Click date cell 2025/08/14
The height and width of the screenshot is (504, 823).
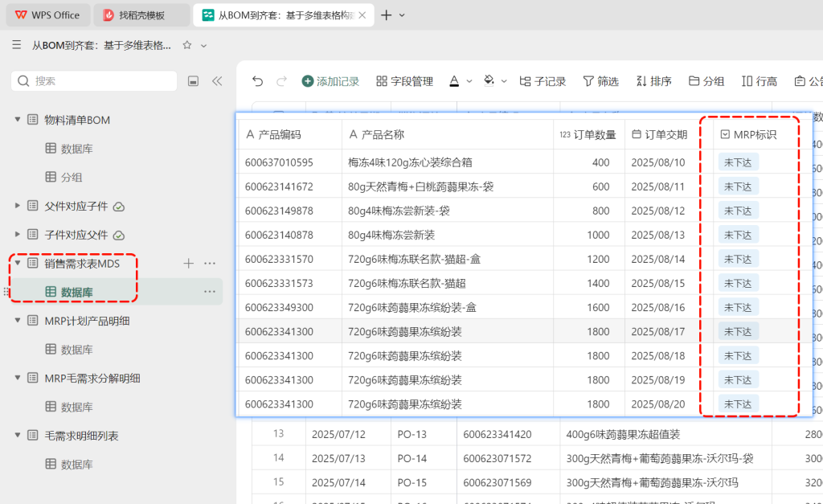pyautogui.click(x=658, y=260)
